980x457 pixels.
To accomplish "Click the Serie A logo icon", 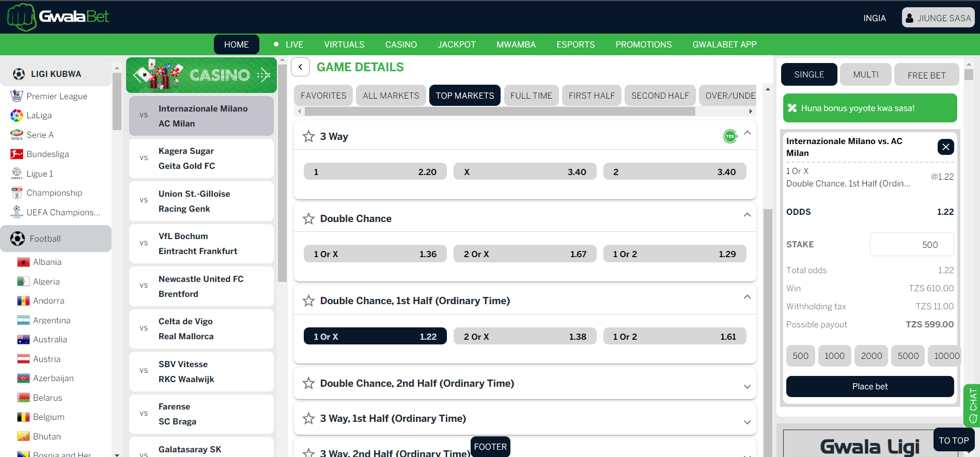I will pyautogui.click(x=17, y=135).
